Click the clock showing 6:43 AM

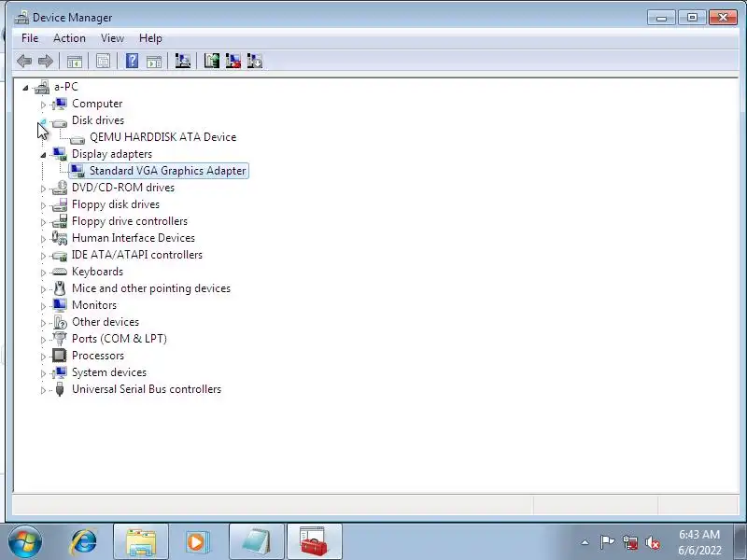pos(699,534)
